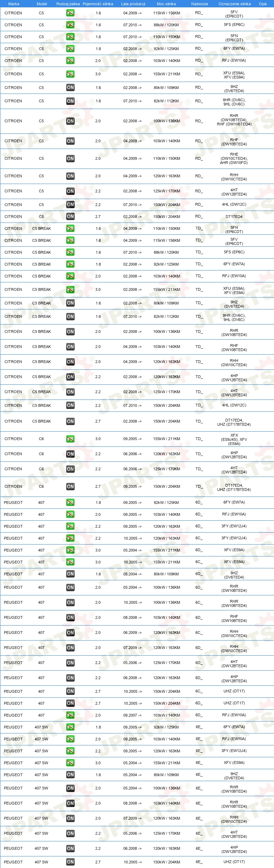Click power 110kW / 150KM in Citroen C5 petrol row
Image resolution: width=274 pixels, height=868 pixels.
click(x=166, y=37)
